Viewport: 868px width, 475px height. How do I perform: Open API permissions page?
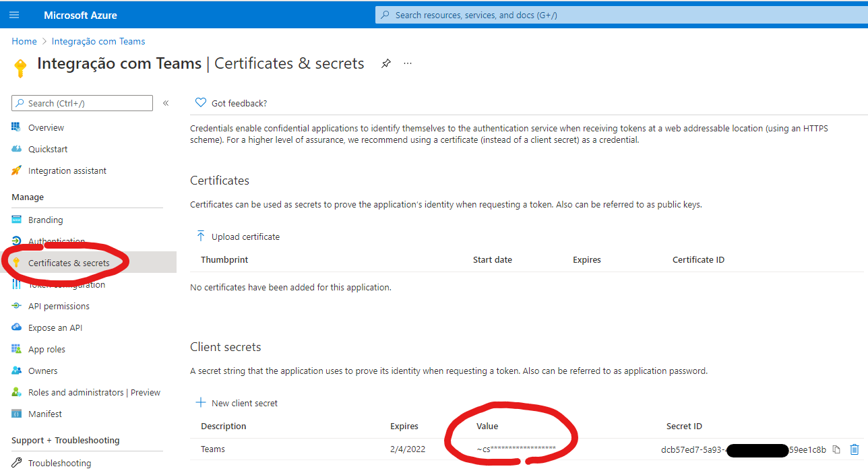[59, 306]
